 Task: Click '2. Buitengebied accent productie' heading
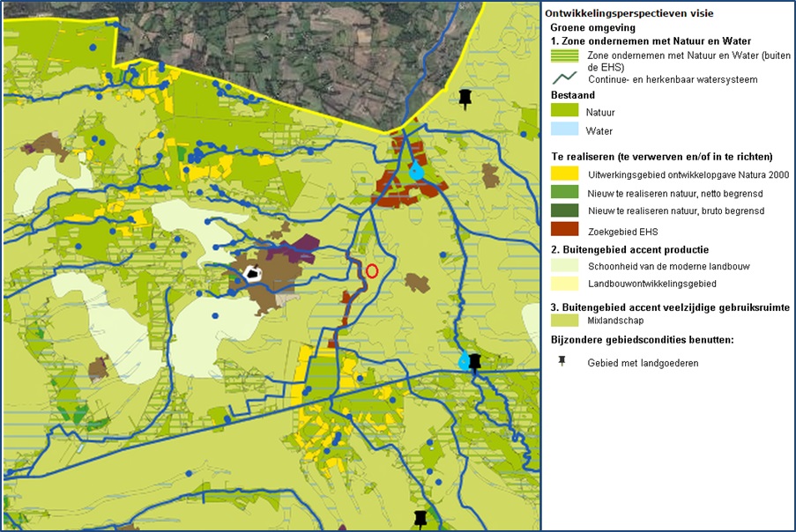pos(630,249)
